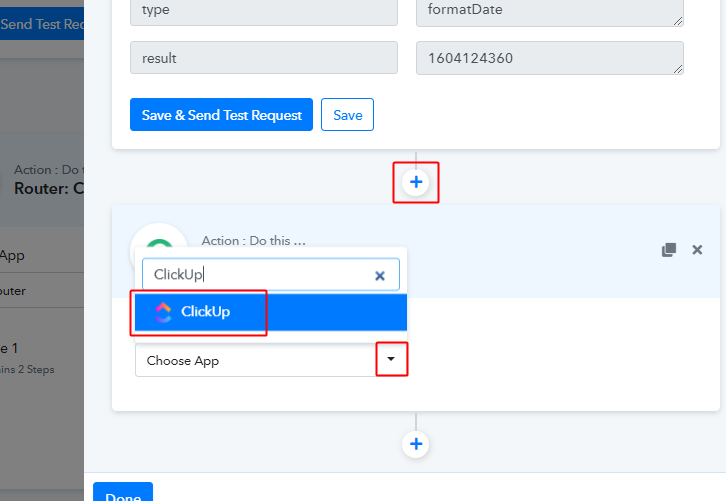
Task: Click the formatDate value field
Action: pos(550,13)
